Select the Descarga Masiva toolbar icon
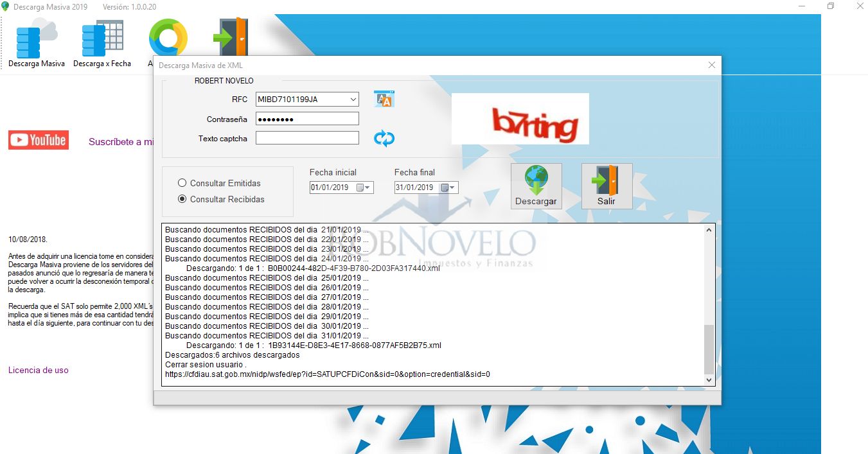Viewport: 868px width, 454px height. [35, 40]
